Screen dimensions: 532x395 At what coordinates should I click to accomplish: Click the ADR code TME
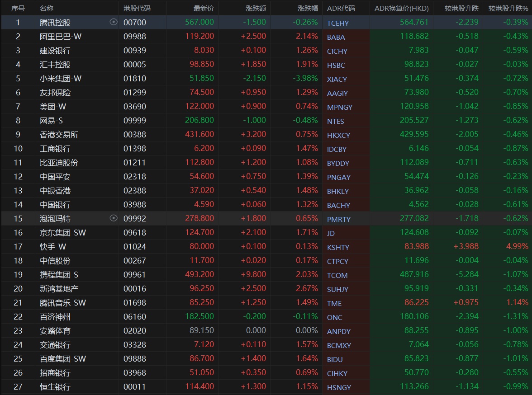pos(334,303)
